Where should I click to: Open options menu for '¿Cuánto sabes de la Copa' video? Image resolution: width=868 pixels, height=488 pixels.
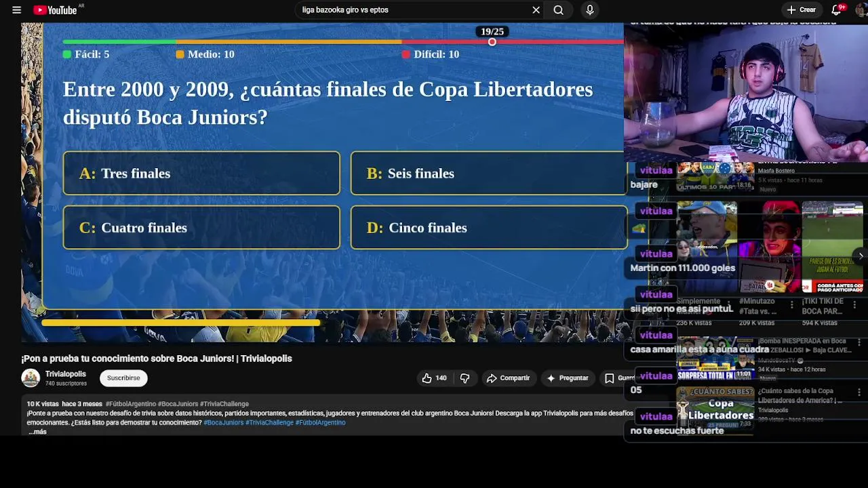[x=859, y=392]
